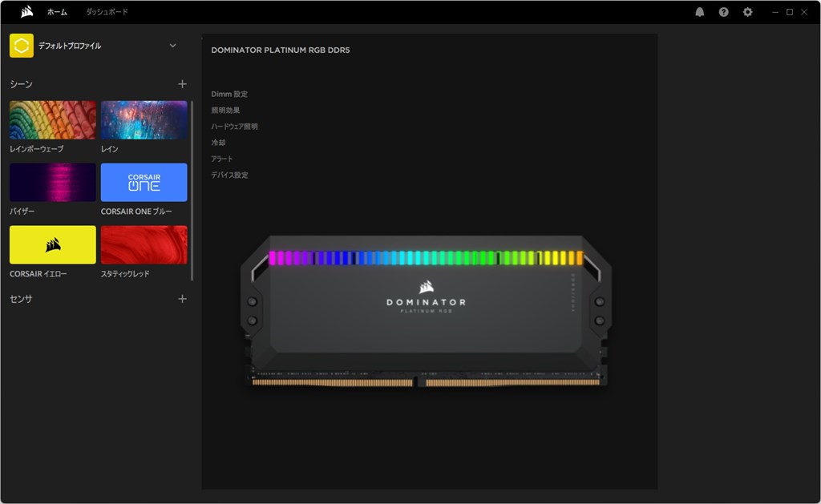Apply the CORSAIR ONE ブルー scene

[144, 182]
